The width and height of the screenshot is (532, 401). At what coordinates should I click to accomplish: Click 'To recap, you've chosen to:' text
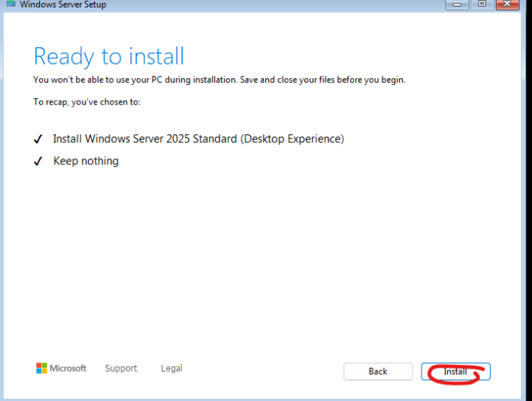coord(87,102)
